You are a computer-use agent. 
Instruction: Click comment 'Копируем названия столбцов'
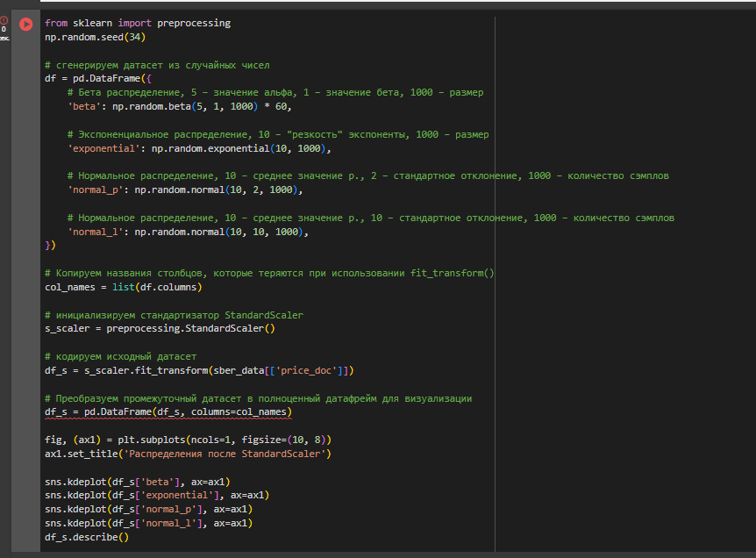click(269, 274)
